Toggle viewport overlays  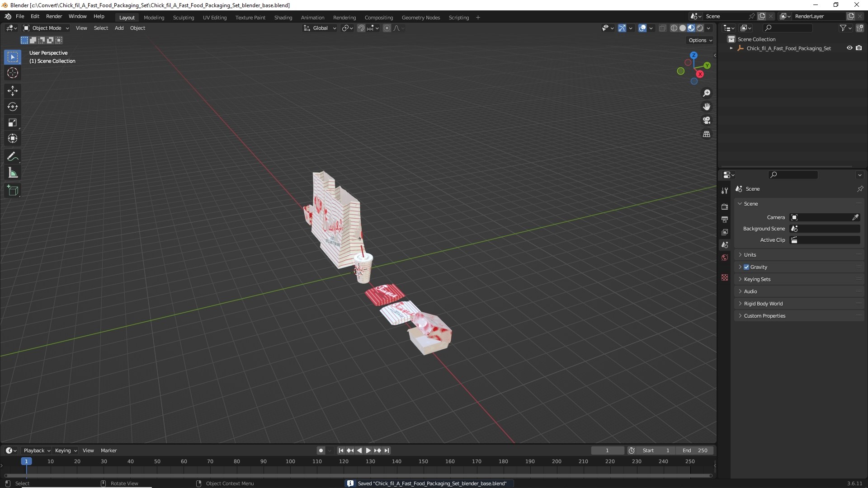(642, 28)
